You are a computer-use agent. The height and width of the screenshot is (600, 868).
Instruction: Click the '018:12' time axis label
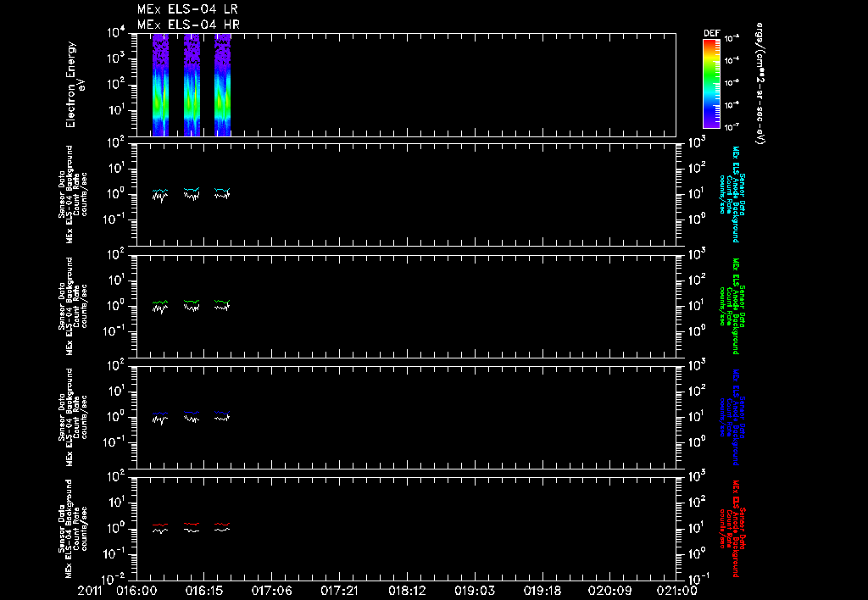point(406,591)
